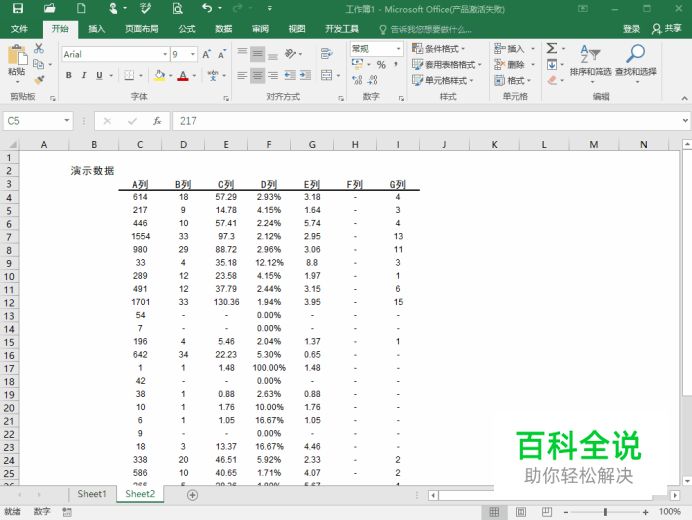Decrease indent in alignment group
Viewport: 692px width, 520px height.
click(290, 75)
